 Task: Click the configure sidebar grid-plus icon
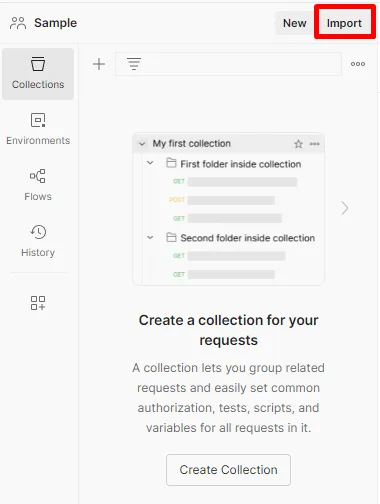coord(38,303)
